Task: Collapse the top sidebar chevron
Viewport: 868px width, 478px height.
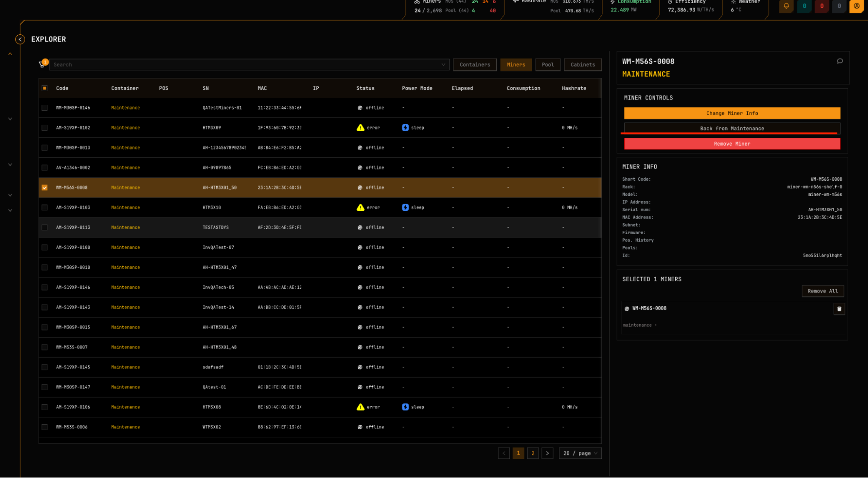Action: point(10,54)
